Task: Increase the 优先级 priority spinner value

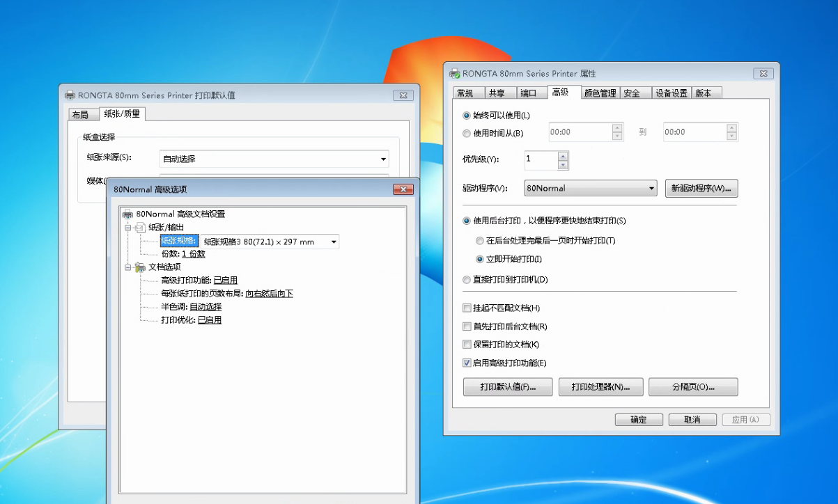Action: [x=563, y=156]
